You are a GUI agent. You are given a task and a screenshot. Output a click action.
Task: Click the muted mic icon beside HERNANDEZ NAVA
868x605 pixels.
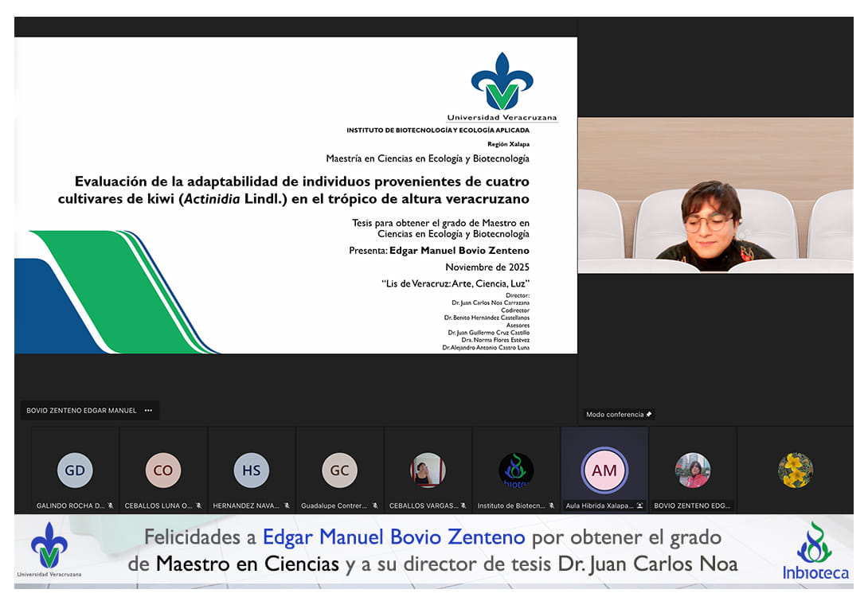click(x=287, y=505)
